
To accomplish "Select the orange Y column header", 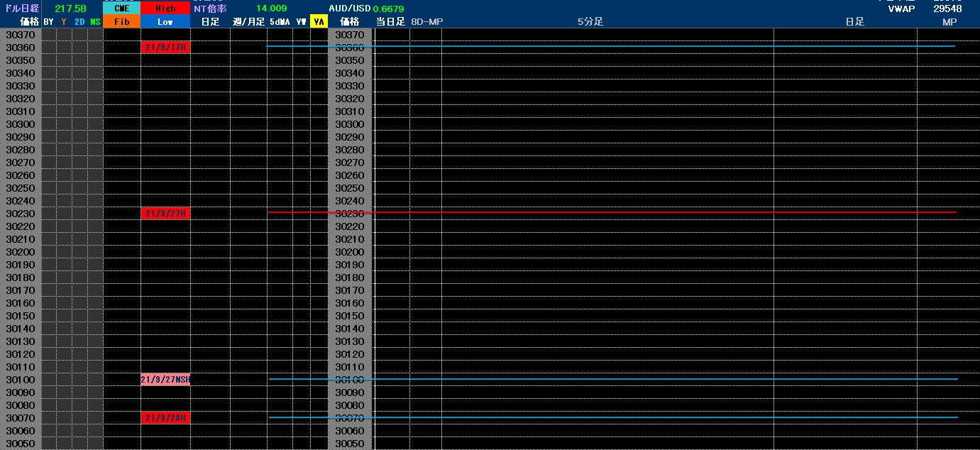I will (64, 22).
